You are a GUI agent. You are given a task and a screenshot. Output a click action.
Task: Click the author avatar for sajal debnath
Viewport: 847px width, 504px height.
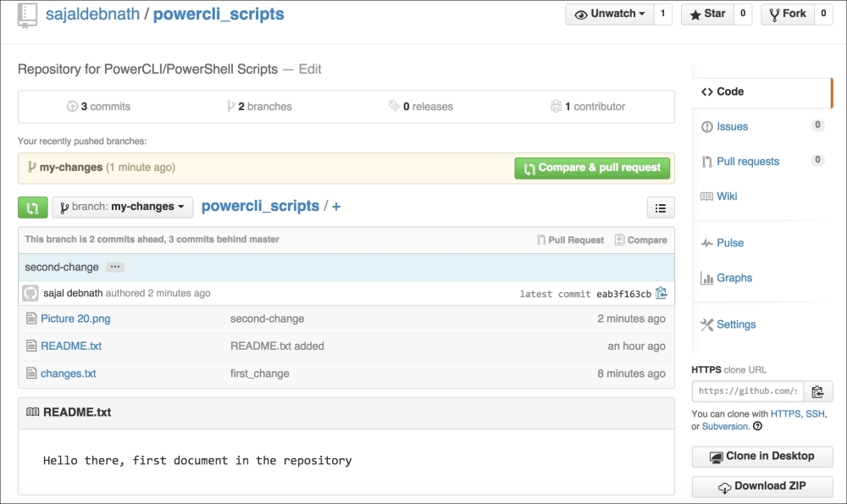(x=30, y=293)
